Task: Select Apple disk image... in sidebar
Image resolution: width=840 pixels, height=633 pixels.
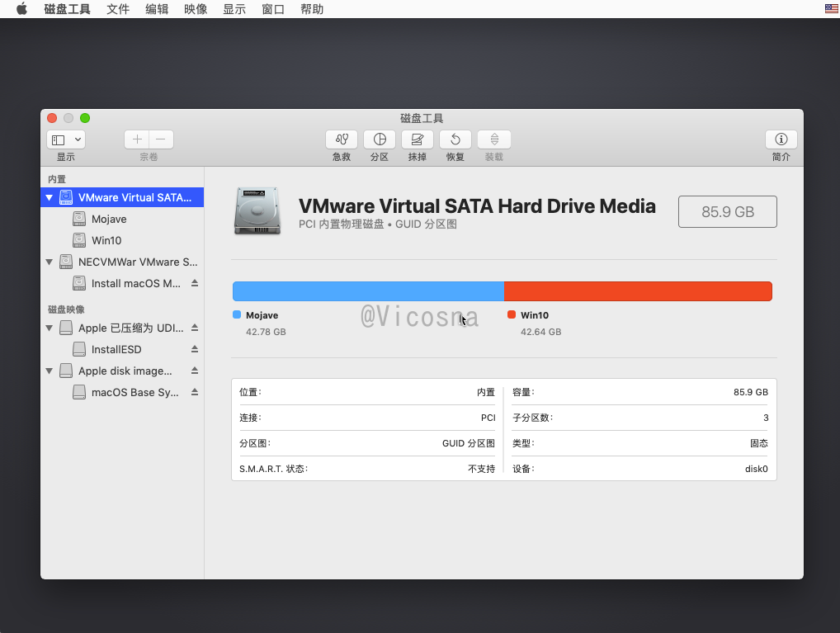Action: click(122, 371)
